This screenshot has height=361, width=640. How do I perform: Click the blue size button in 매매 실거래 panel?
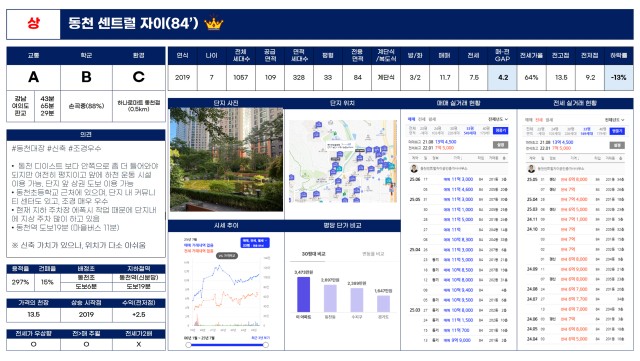500,131
